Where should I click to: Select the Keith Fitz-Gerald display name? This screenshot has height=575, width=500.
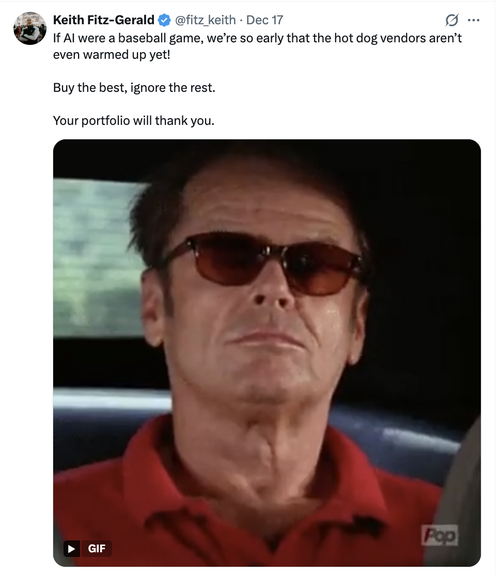pyautogui.click(x=103, y=20)
